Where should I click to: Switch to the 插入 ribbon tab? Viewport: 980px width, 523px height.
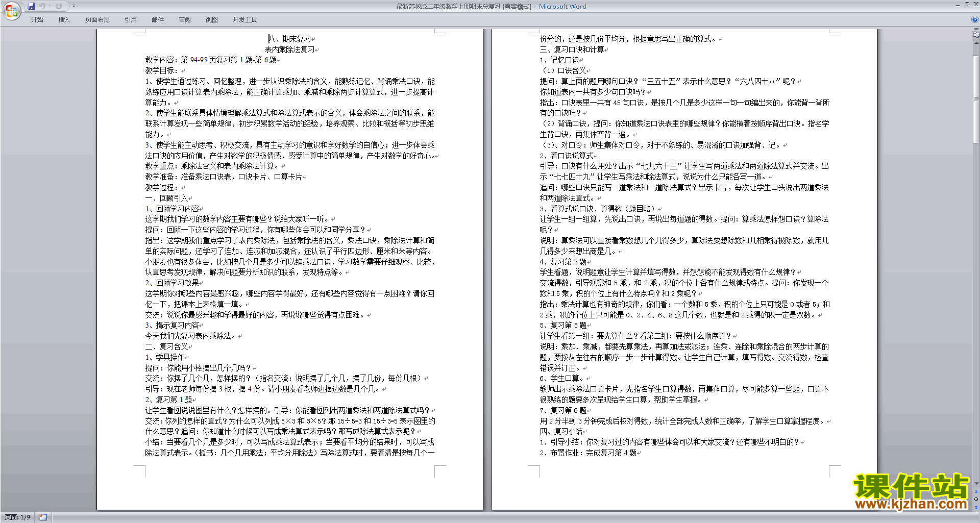tap(64, 20)
